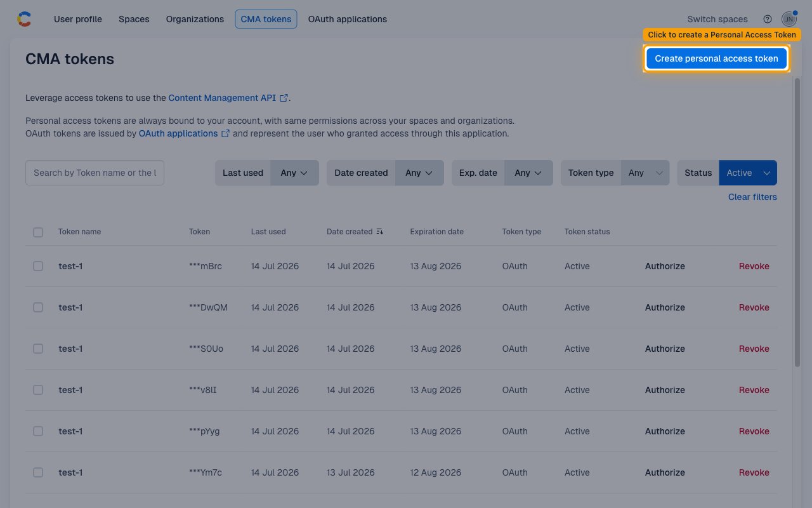This screenshot has width=812, height=508.
Task: Select checkbox for token ***v8lI
Action: pos(38,390)
